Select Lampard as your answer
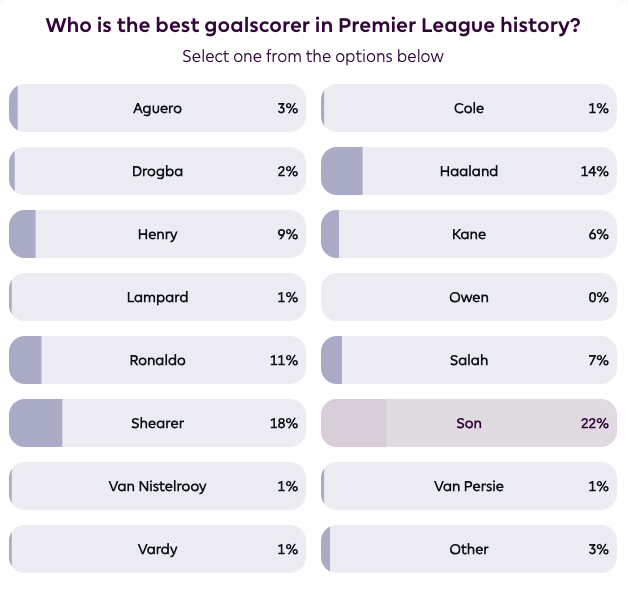 point(157,297)
